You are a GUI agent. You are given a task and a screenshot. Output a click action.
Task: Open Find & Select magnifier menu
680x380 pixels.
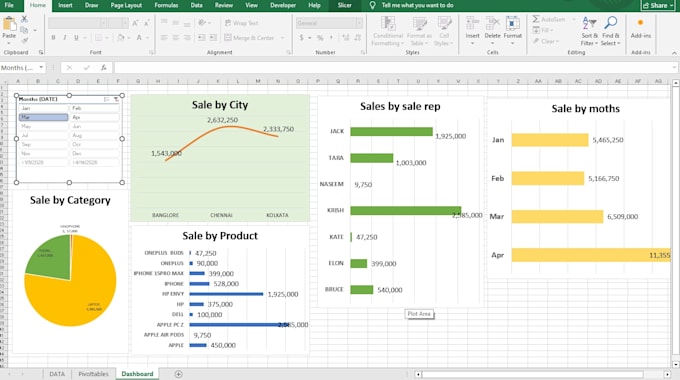611,30
